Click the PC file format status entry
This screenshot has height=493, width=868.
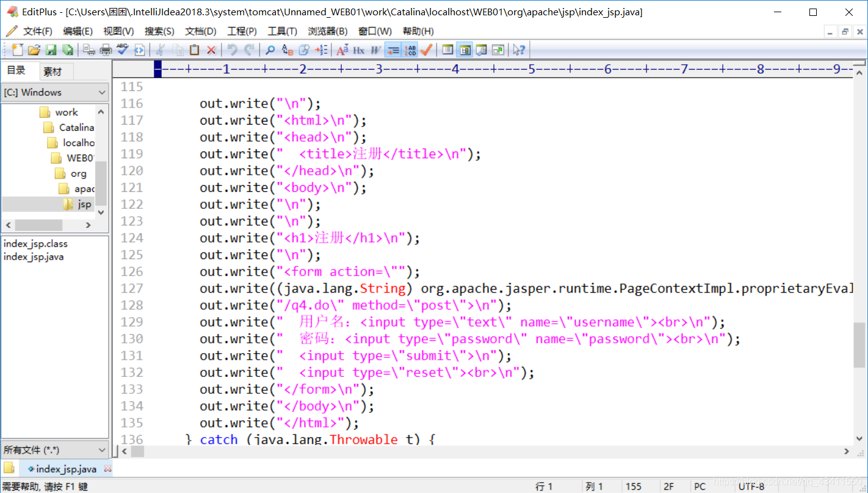click(700, 486)
